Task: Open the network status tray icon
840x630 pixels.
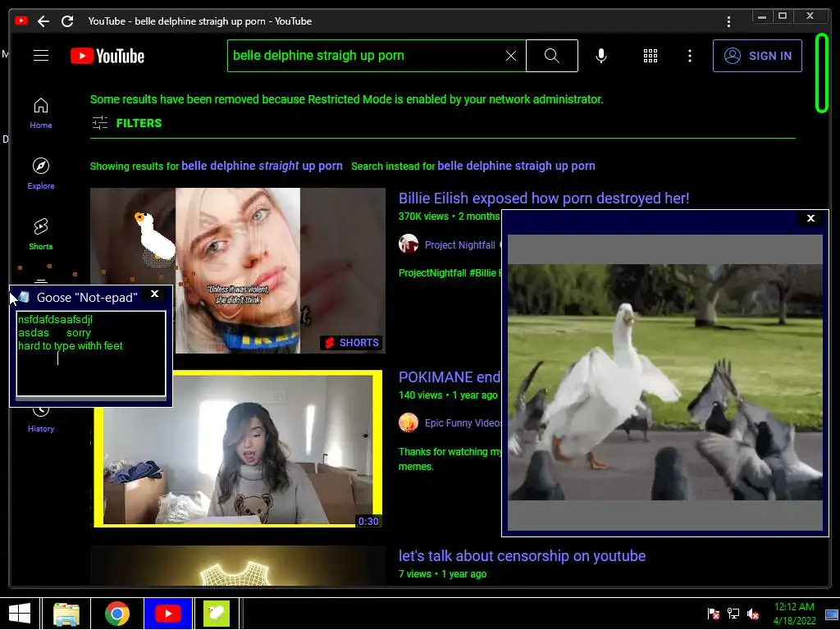Action: [733, 614]
